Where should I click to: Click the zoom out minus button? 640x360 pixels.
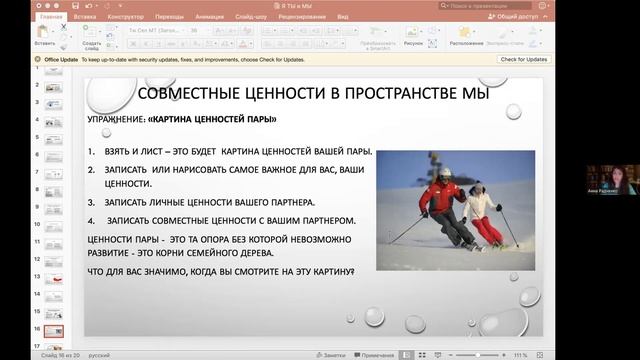click(451, 355)
